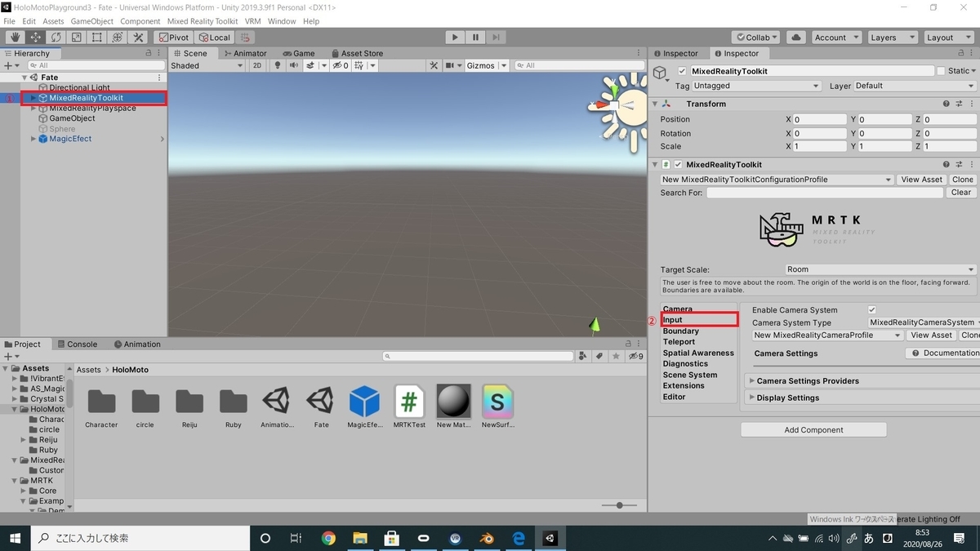The image size is (980, 551).
Task: Toggle Pivot handle position
Action: point(173,38)
